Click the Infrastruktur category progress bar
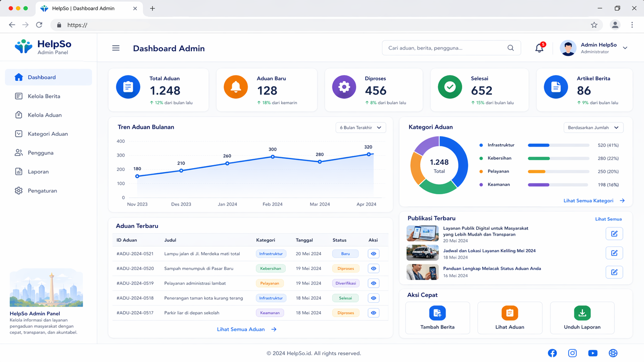 [x=558, y=145]
